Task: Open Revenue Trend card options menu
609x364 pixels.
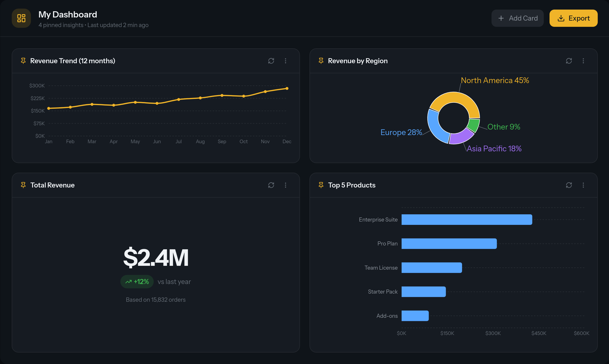Action: 285,61
